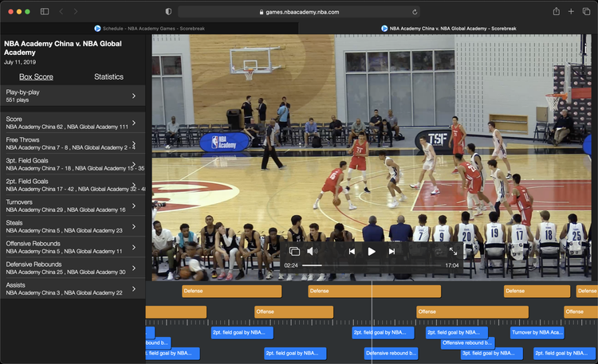This screenshot has width=598, height=364.
Task: Switch to the Schedule - NBA Academy Games tab
Action: pyautogui.click(x=150, y=28)
